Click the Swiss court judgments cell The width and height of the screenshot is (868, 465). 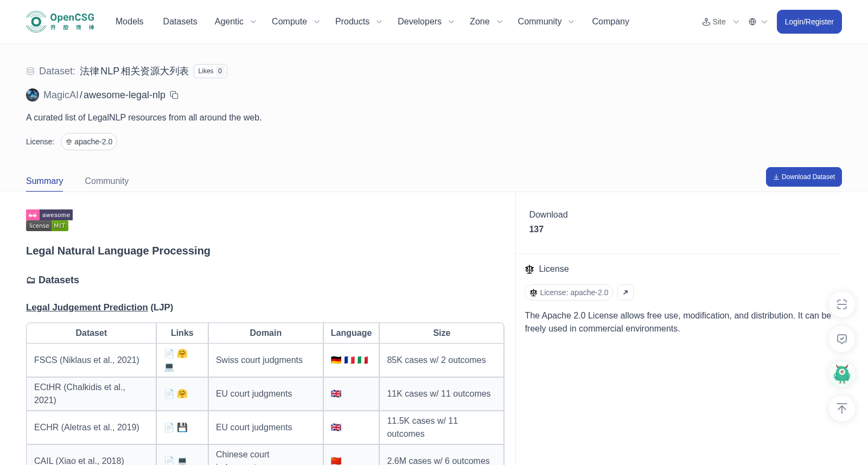[266, 360]
